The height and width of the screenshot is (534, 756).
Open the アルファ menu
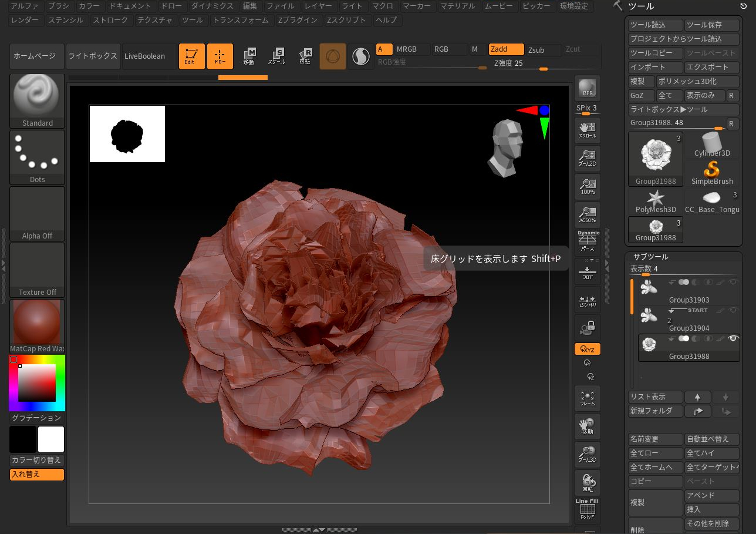25,6
